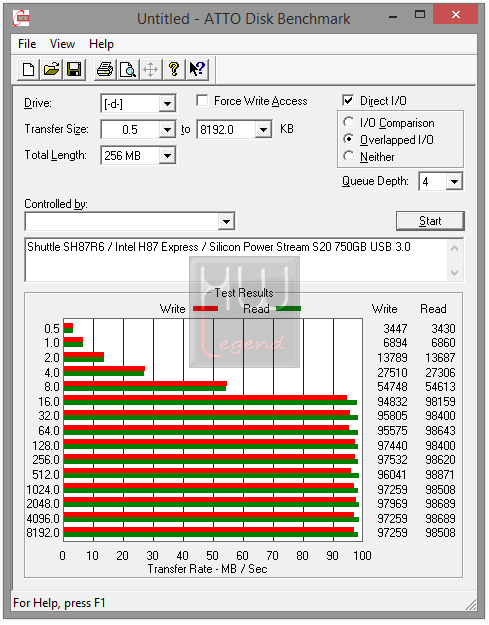Click the yellow question mark About icon
489x625 pixels.
(173, 69)
